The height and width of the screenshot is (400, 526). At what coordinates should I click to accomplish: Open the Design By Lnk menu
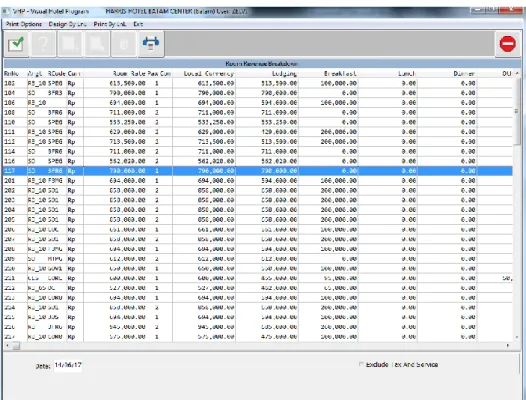[x=67, y=24]
